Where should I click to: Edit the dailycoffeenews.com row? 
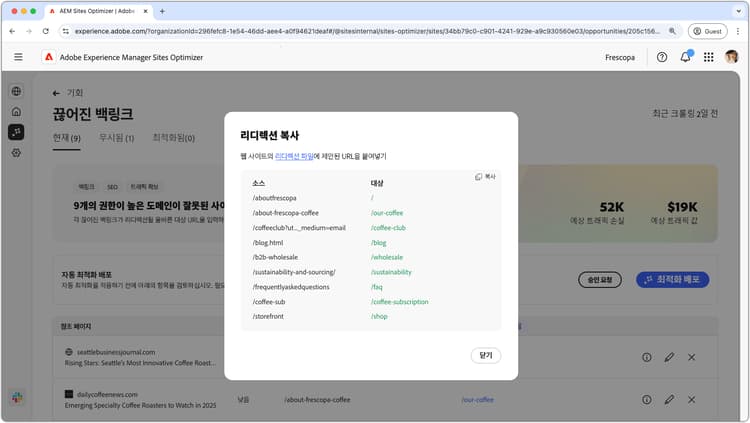click(669, 399)
